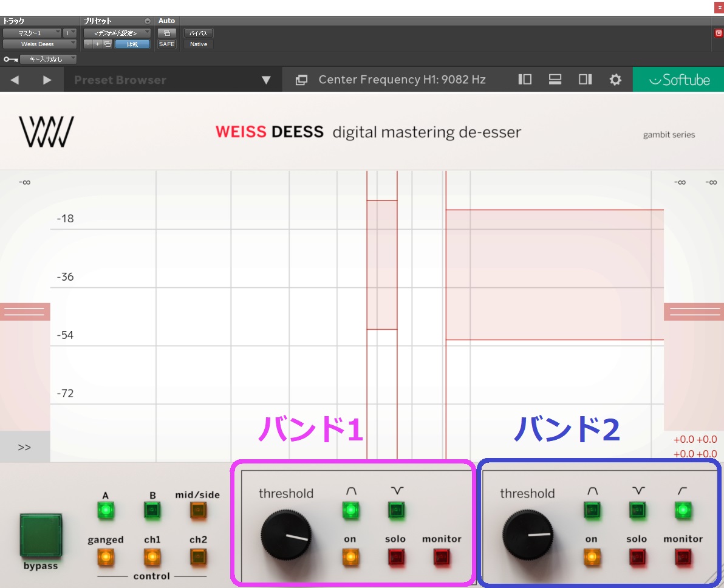Enable solo on band 1
This screenshot has height=588, width=724.
coord(395,555)
